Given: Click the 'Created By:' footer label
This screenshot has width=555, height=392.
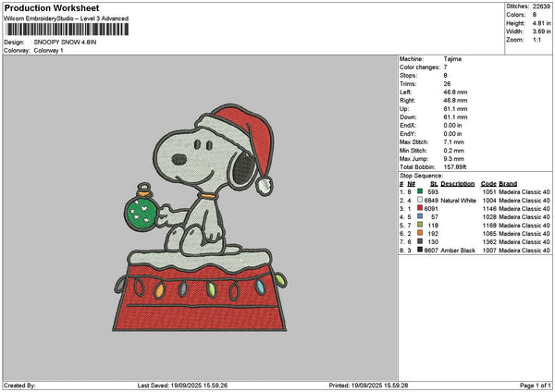Looking at the screenshot, I should point(19,386).
